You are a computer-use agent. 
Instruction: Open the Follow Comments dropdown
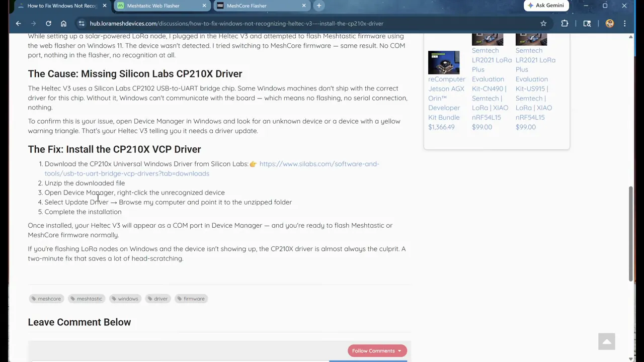(x=377, y=350)
